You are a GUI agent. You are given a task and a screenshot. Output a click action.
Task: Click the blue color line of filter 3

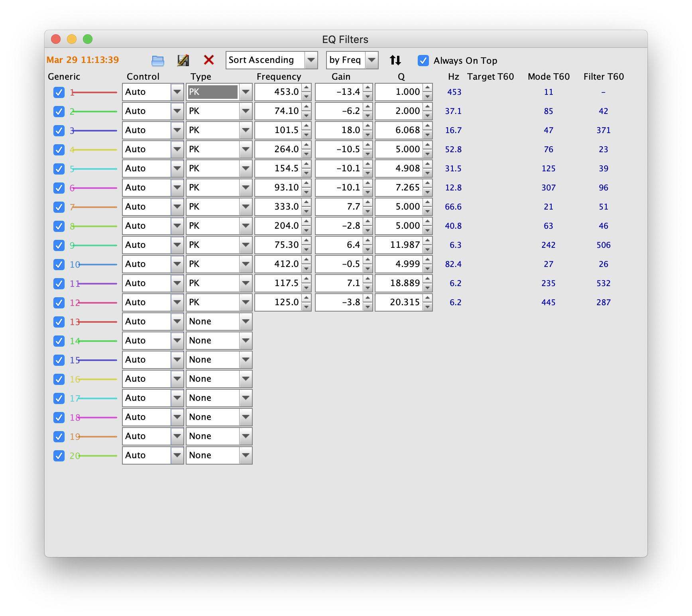pyautogui.click(x=95, y=131)
